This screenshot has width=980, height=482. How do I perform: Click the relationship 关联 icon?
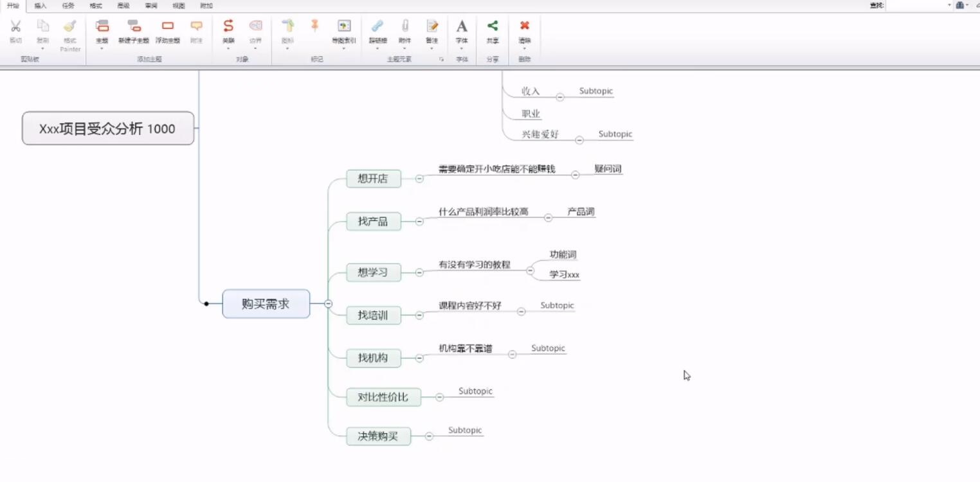click(x=228, y=26)
